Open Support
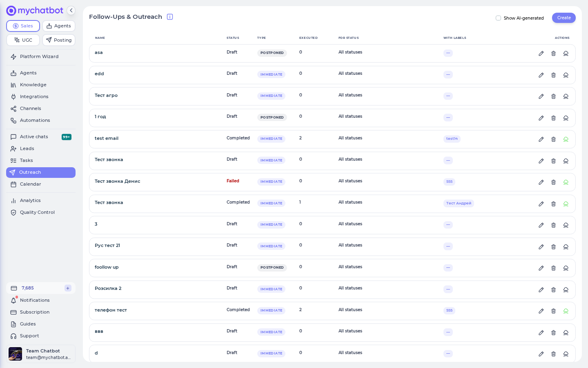This screenshot has height=368, width=588. tap(41, 336)
